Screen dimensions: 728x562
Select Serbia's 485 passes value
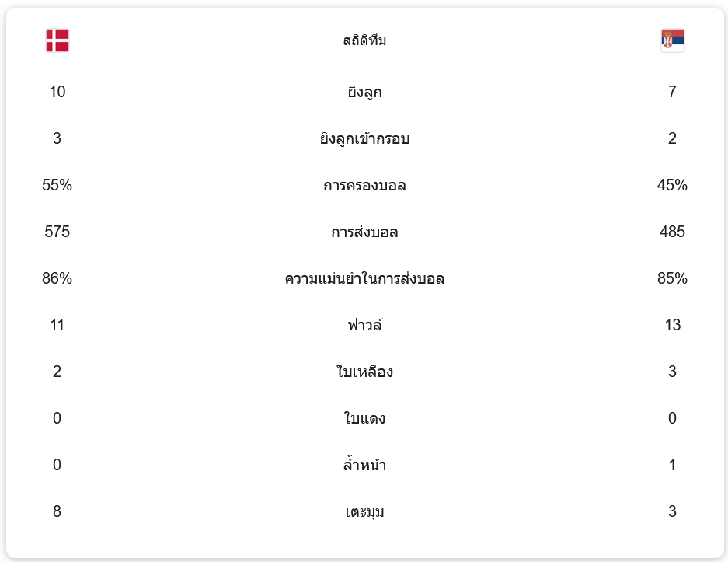tap(672, 232)
